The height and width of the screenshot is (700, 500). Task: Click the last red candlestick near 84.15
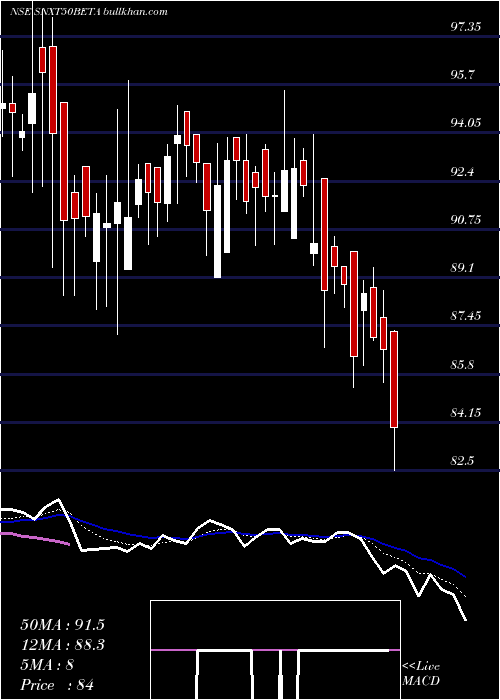394,379
